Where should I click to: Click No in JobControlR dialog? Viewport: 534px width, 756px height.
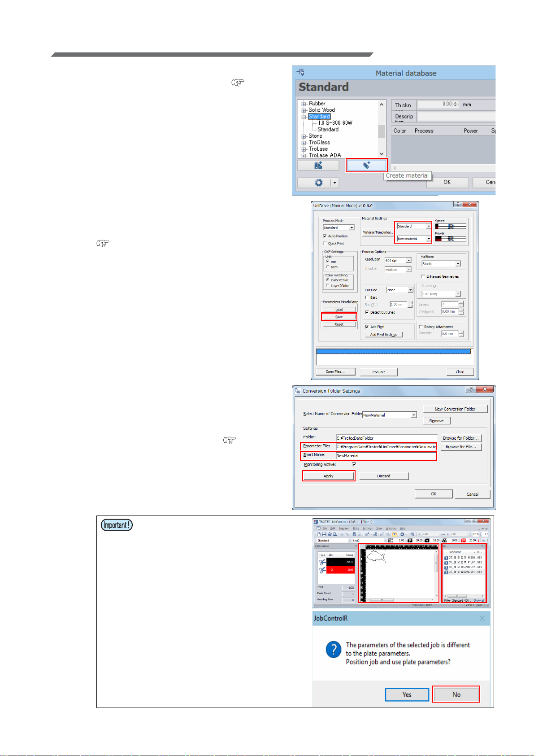(x=456, y=694)
